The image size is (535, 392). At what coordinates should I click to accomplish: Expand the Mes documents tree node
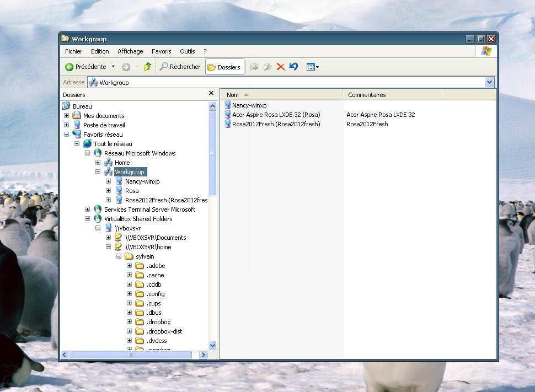[67, 116]
